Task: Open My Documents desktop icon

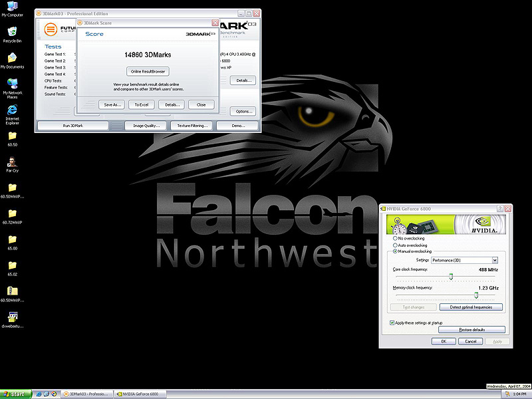Action: point(12,61)
